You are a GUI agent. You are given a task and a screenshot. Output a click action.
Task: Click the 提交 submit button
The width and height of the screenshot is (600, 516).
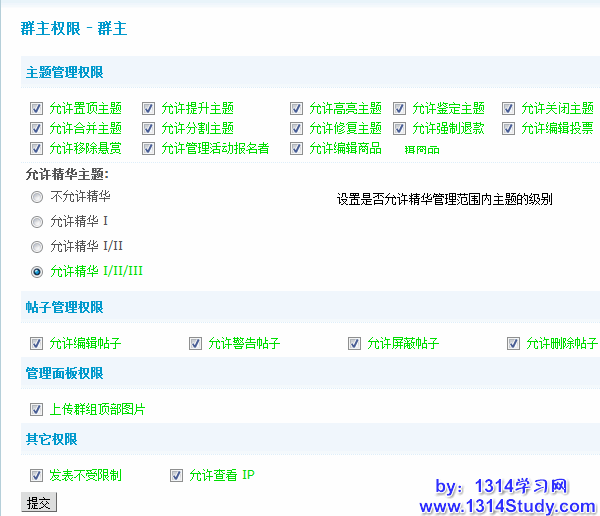[39, 503]
